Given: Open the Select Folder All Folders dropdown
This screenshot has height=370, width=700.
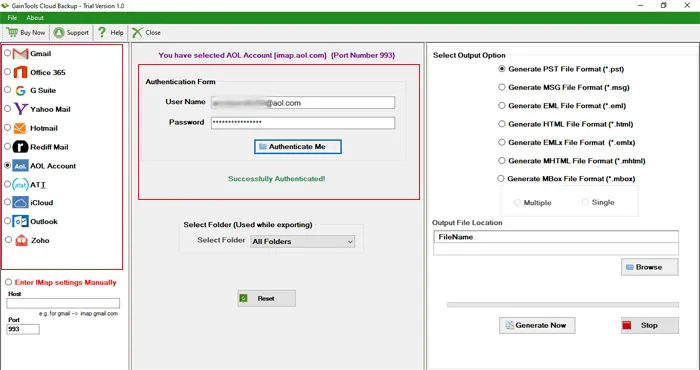Looking at the screenshot, I should [x=303, y=241].
